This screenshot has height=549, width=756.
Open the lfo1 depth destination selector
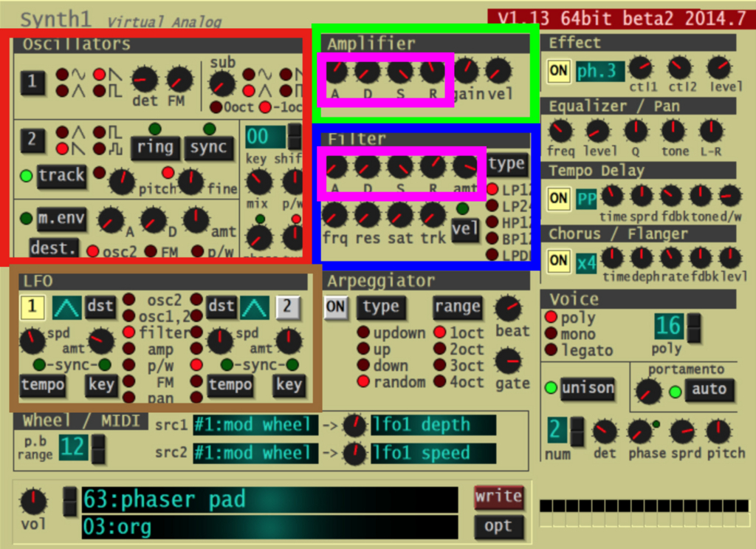pos(433,425)
